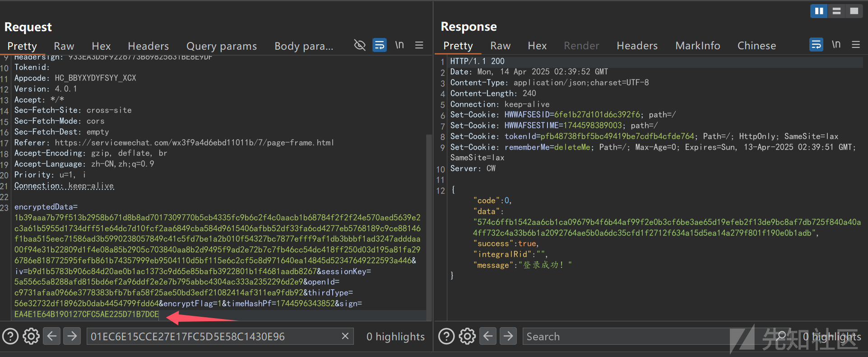The height and width of the screenshot is (357, 868).
Task: Open Request search help icon
Action: click(10, 336)
